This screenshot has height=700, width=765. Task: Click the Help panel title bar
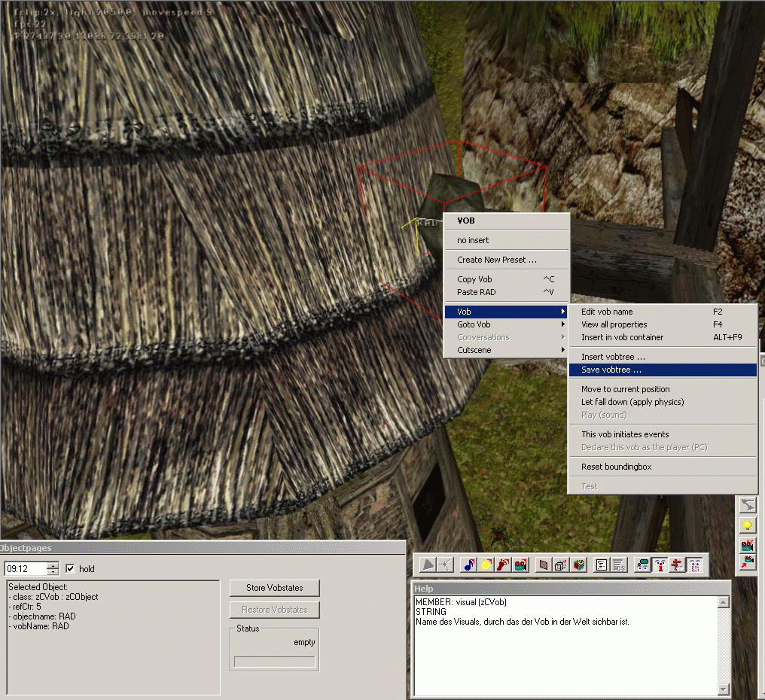[x=571, y=589]
